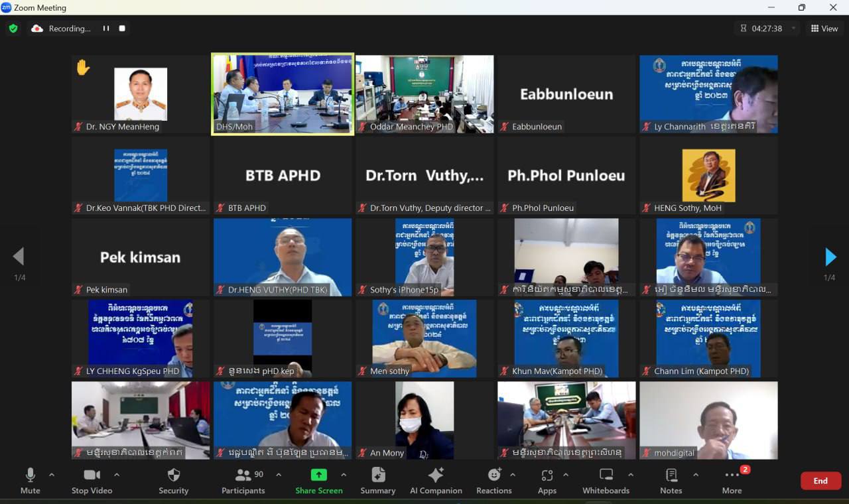Launch AI Companion
The width and height of the screenshot is (849, 504).
pyautogui.click(x=436, y=481)
